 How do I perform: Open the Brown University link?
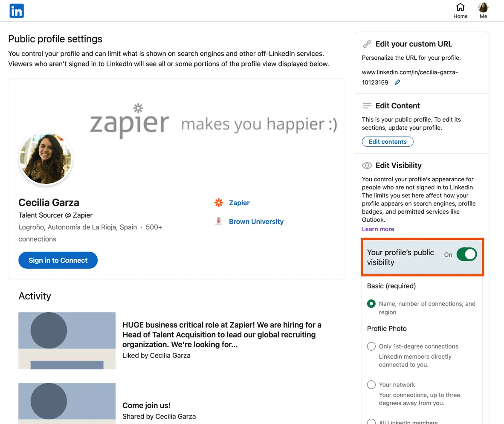point(256,221)
